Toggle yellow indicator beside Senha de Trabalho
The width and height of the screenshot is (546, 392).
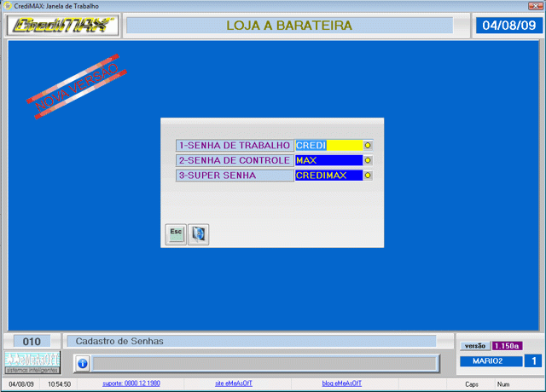(x=368, y=145)
